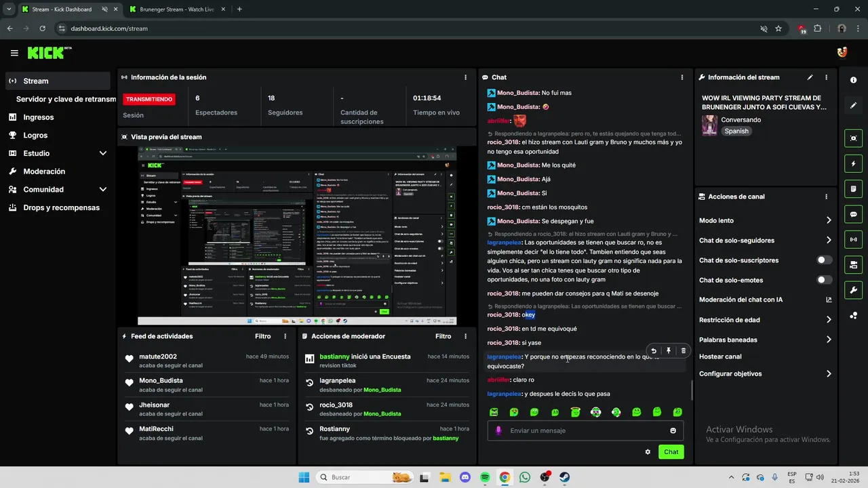Screen dimensions: 868x488
Task: Click the reply arrow on hovered chat message
Action: tap(654, 351)
